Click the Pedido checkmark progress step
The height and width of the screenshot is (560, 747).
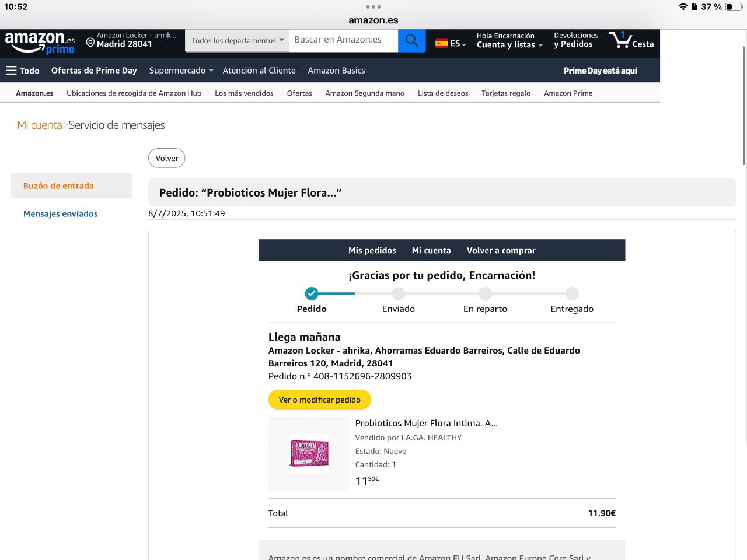(x=312, y=293)
